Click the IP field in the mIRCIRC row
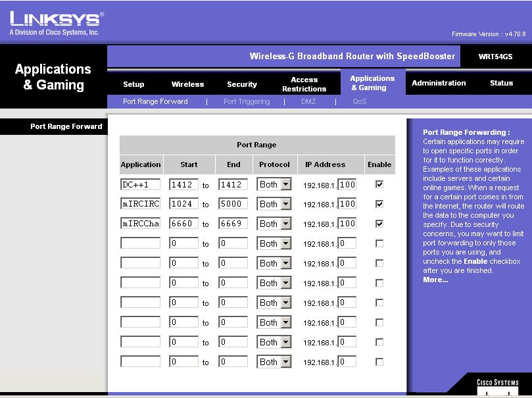The image size is (532, 398). point(347,204)
